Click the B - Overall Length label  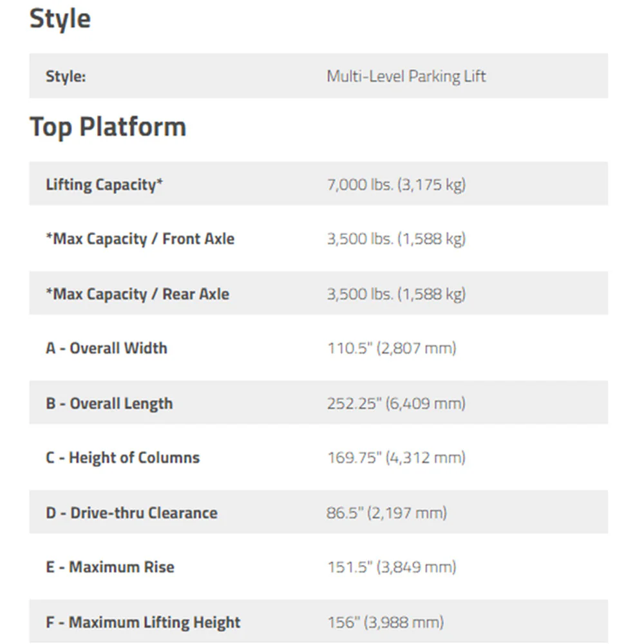click(x=109, y=403)
